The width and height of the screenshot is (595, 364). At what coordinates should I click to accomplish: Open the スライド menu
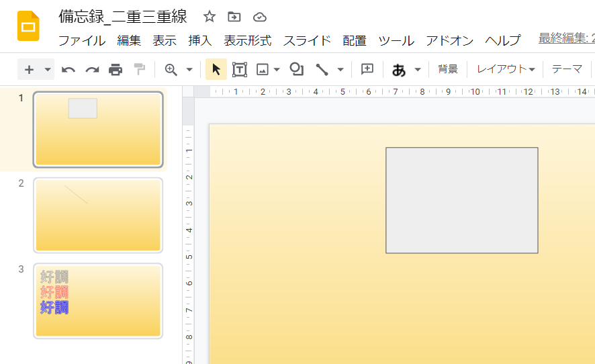click(307, 40)
